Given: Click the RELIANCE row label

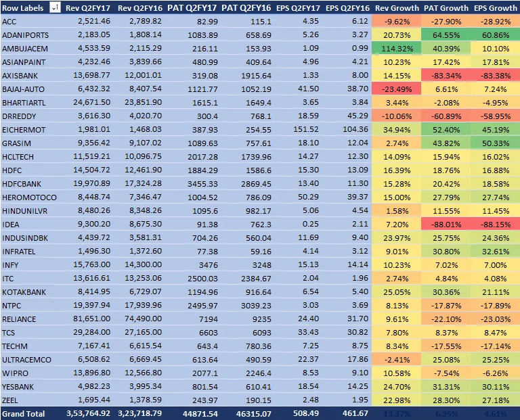Looking at the screenshot, I should [19, 319].
